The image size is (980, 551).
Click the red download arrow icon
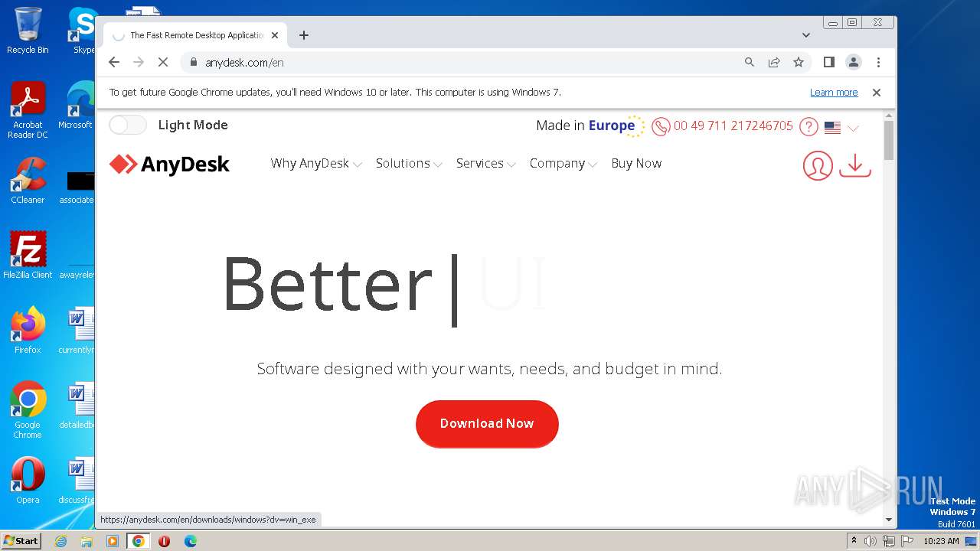(x=855, y=165)
